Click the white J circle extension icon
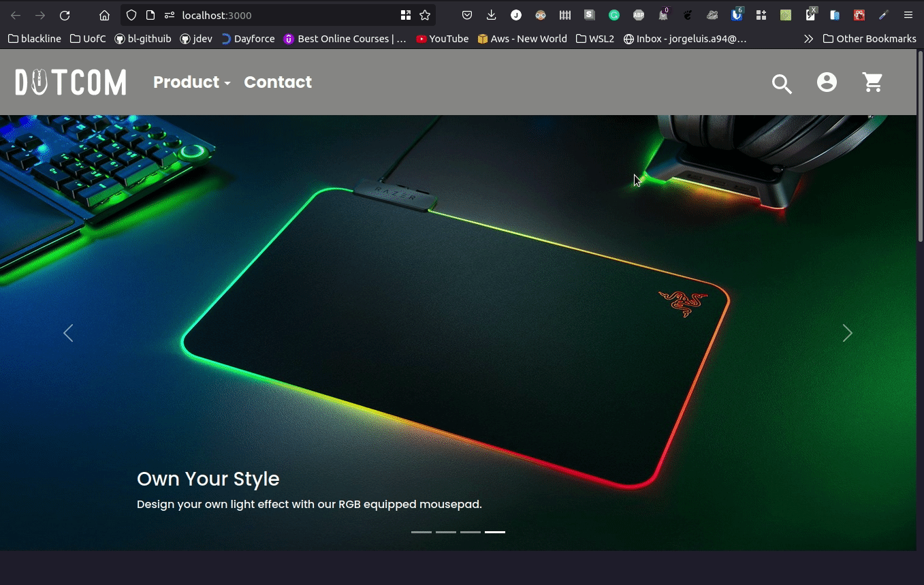 tap(516, 15)
